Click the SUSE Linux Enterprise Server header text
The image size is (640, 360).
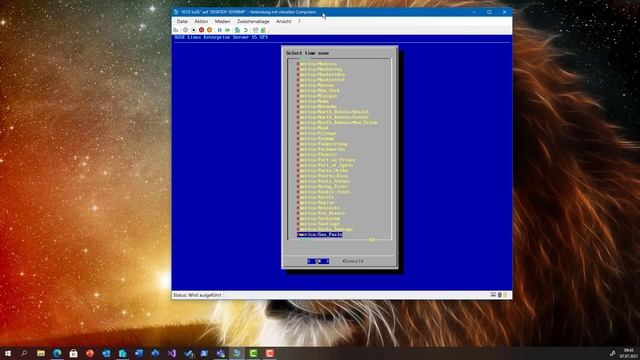tap(221, 37)
